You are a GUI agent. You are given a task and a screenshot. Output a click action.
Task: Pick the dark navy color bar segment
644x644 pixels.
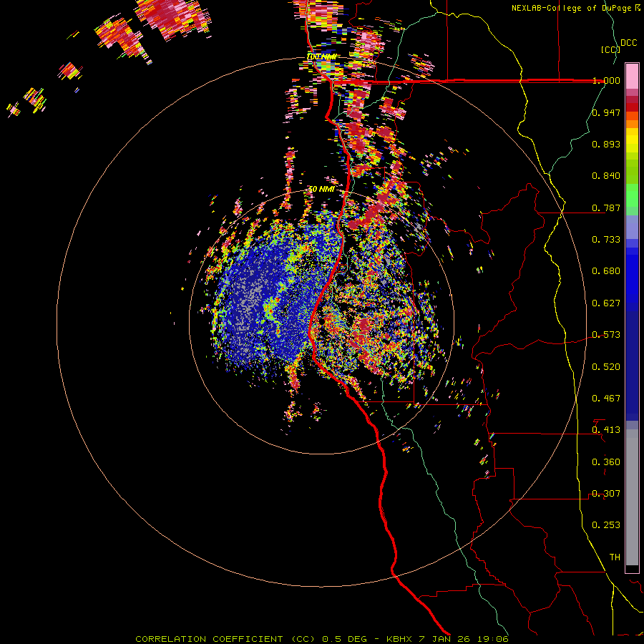pyautogui.click(x=632, y=361)
